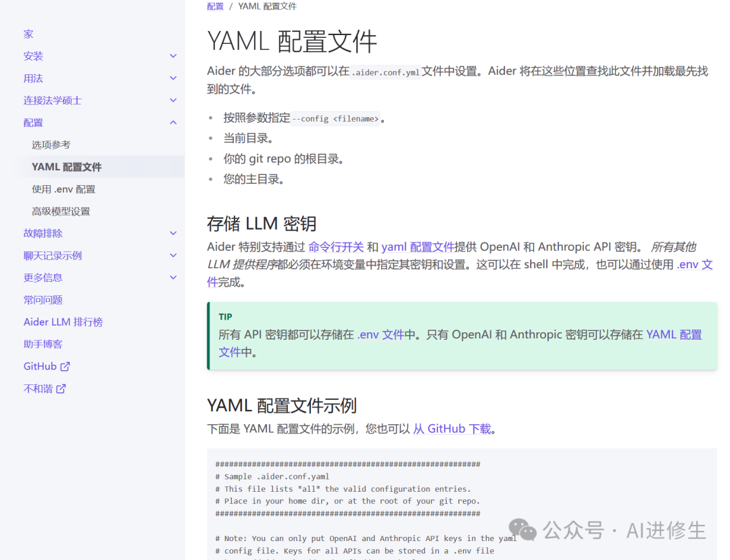Expand the 更多信息 chevron
The width and height of the screenshot is (730, 560).
(173, 278)
